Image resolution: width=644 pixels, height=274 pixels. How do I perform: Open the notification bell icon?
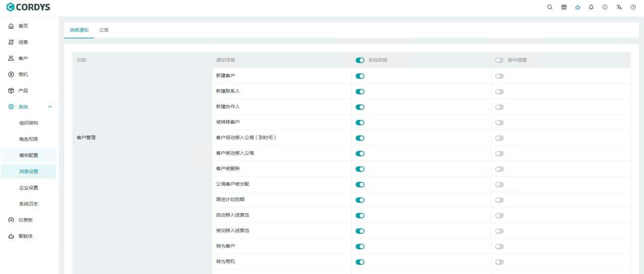coord(591,7)
